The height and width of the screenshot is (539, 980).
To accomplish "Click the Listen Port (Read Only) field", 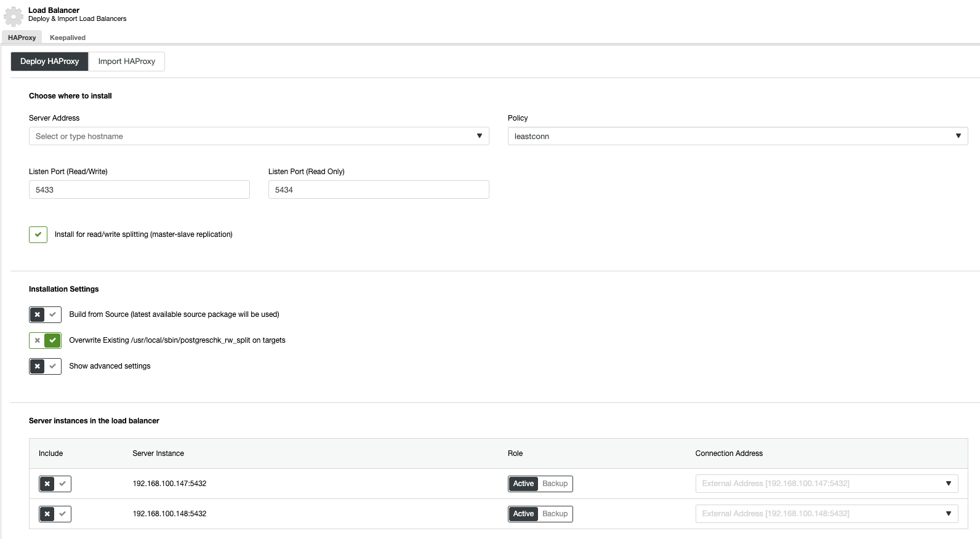I will [x=379, y=190].
